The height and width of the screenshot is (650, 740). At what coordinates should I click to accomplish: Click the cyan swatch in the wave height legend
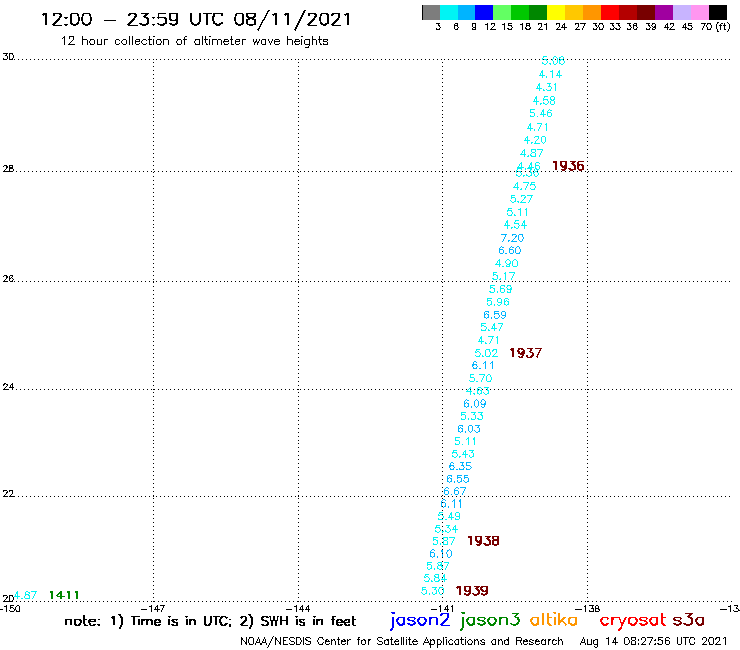point(449,12)
